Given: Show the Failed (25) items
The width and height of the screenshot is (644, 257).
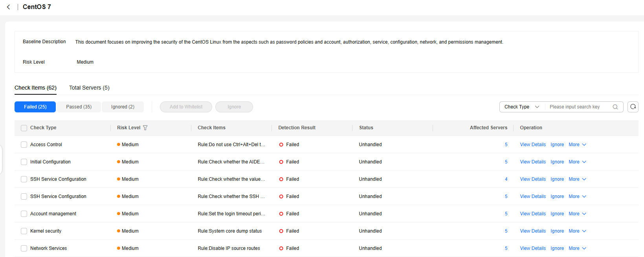Looking at the screenshot, I should click(35, 107).
